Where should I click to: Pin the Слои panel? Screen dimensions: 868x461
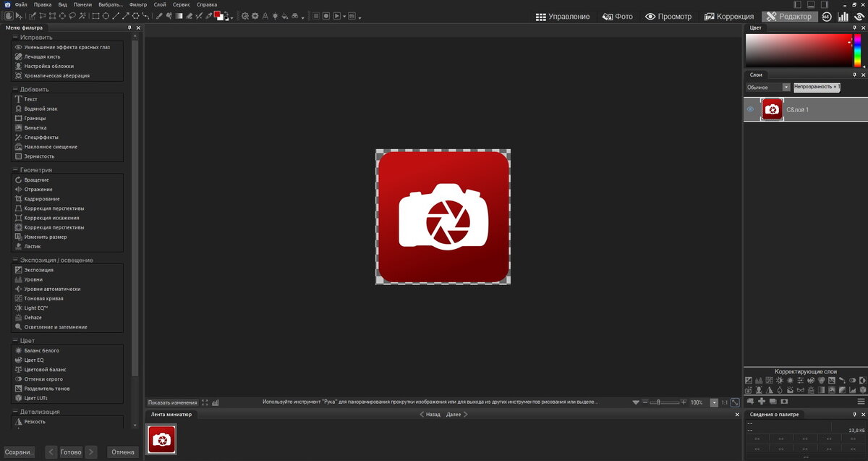854,75
